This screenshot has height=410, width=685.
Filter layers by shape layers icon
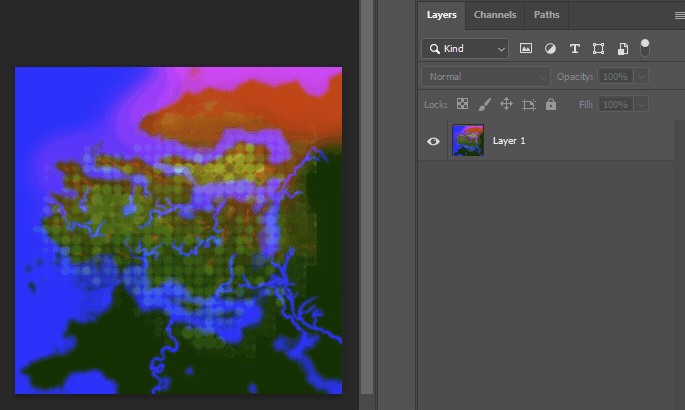pyautogui.click(x=599, y=48)
